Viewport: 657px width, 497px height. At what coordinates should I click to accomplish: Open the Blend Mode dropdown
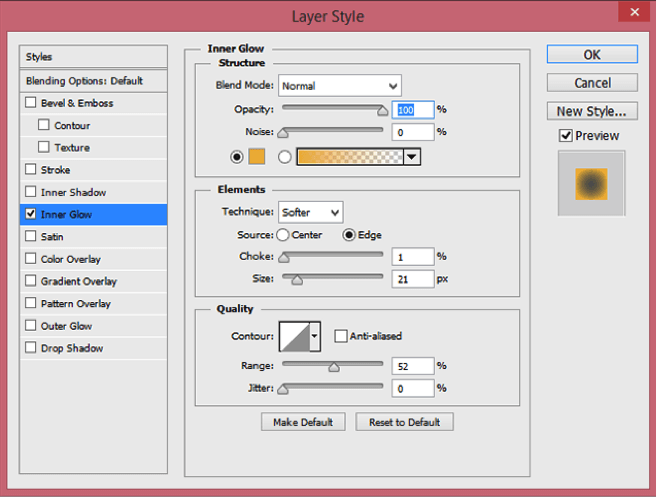tap(340, 86)
